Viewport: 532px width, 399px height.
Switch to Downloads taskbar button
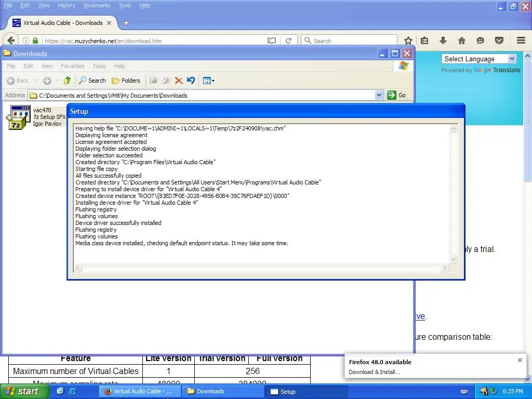tap(223, 391)
